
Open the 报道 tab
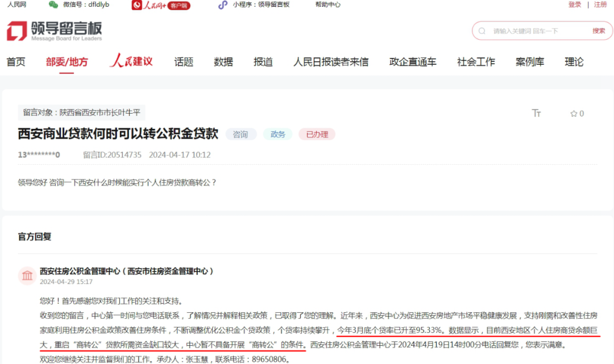pos(263,62)
